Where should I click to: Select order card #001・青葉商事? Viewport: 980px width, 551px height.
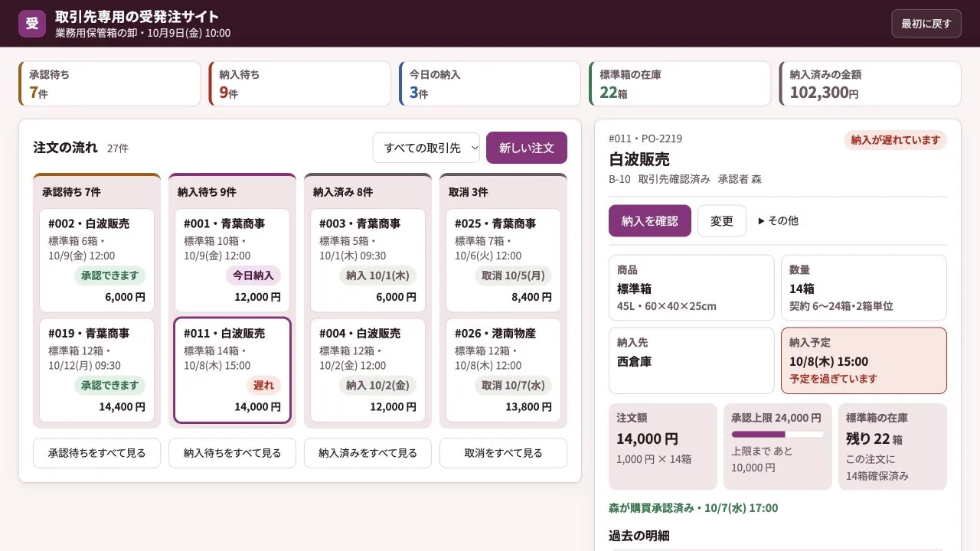(x=232, y=260)
